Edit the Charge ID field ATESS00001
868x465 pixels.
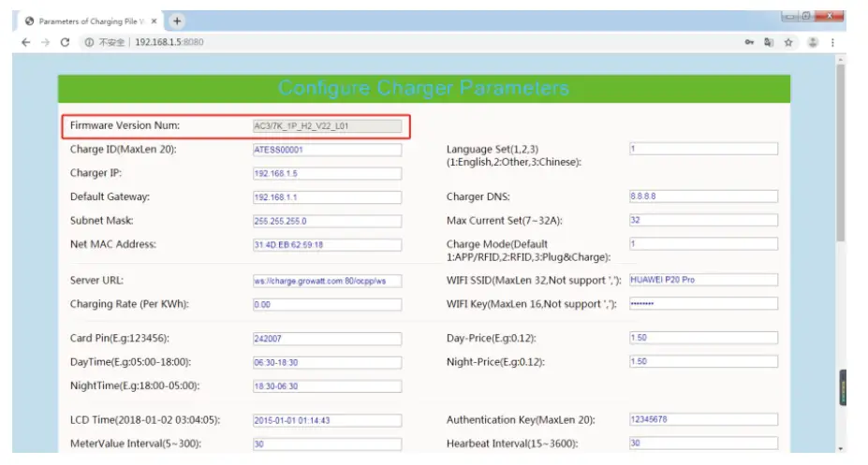[327, 150]
